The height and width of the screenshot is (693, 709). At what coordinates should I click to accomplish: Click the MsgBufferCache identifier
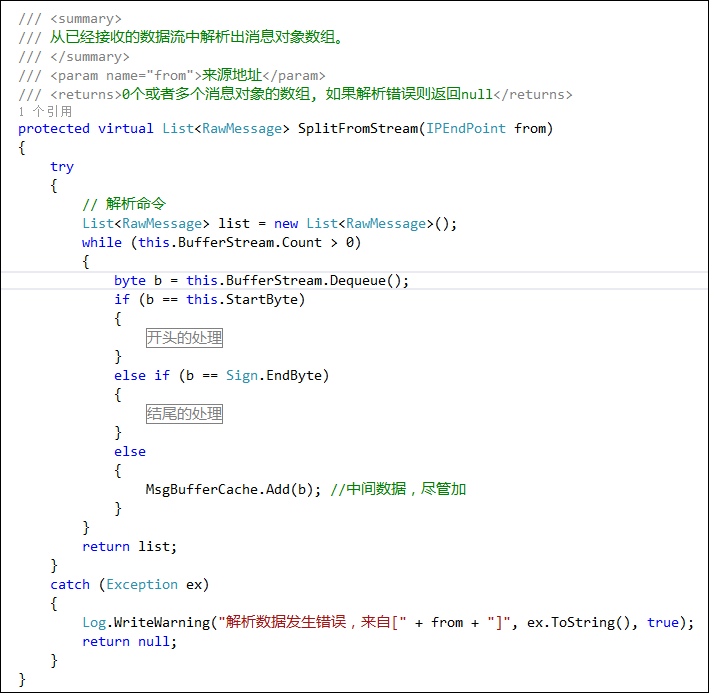206,489
